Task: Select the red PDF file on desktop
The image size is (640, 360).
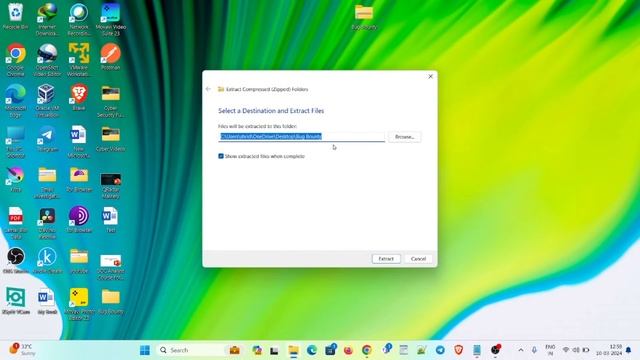Action: (16, 223)
